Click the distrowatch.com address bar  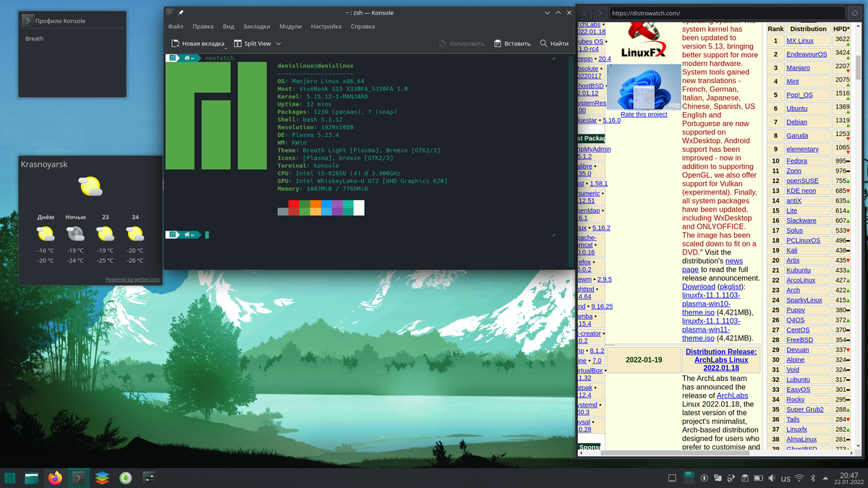tap(727, 13)
